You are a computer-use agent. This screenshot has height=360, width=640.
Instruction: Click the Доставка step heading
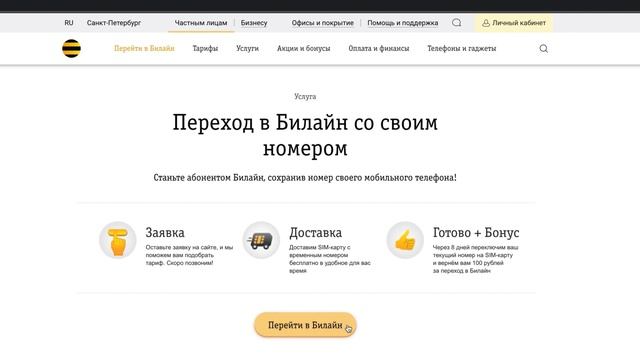coord(316,233)
